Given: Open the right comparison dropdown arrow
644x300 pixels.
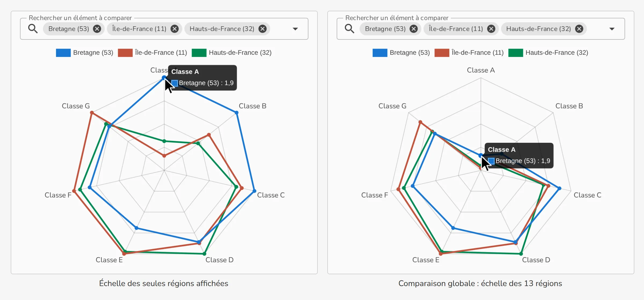Looking at the screenshot, I should click(612, 29).
